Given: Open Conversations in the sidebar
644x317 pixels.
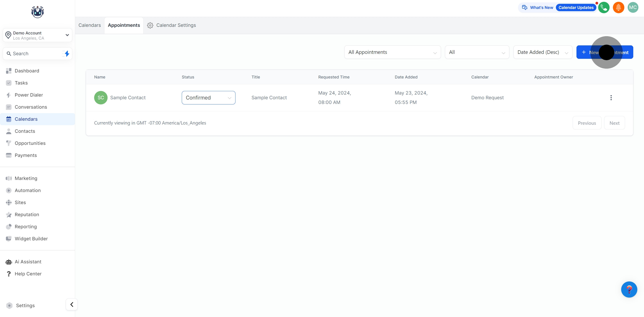Looking at the screenshot, I should click(31, 107).
